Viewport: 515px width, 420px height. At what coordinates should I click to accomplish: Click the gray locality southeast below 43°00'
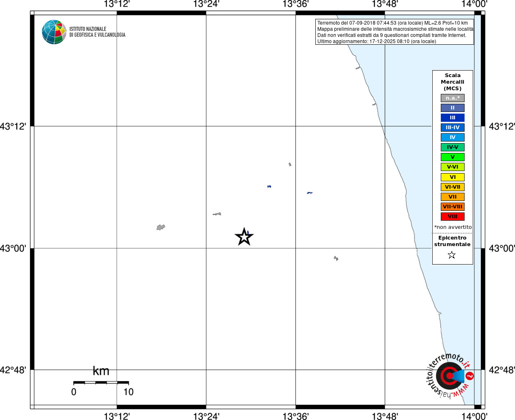tap(336, 258)
